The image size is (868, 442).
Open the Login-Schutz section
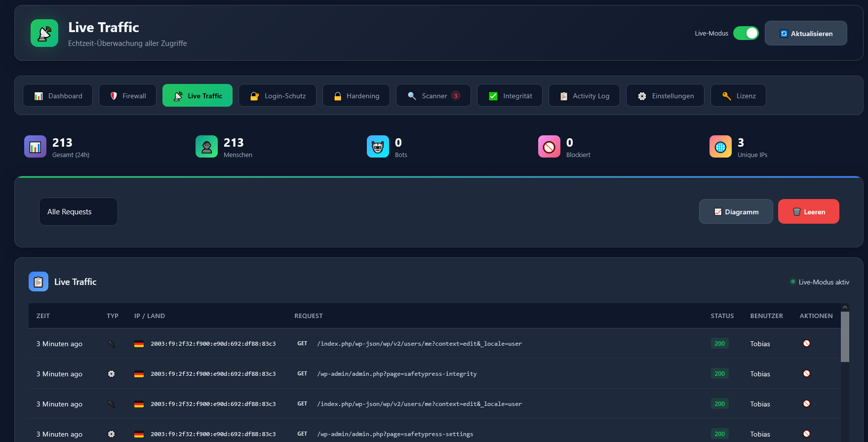click(277, 95)
